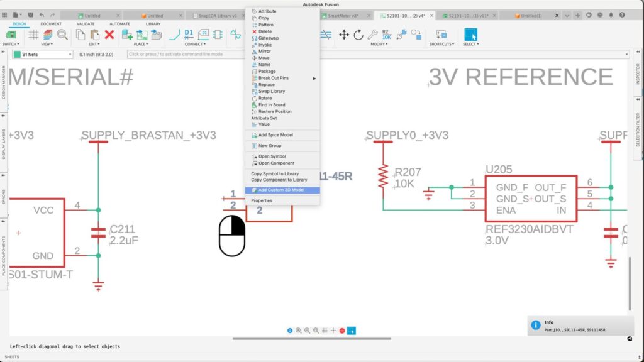Click the wrench Change tool icon

coord(372,35)
